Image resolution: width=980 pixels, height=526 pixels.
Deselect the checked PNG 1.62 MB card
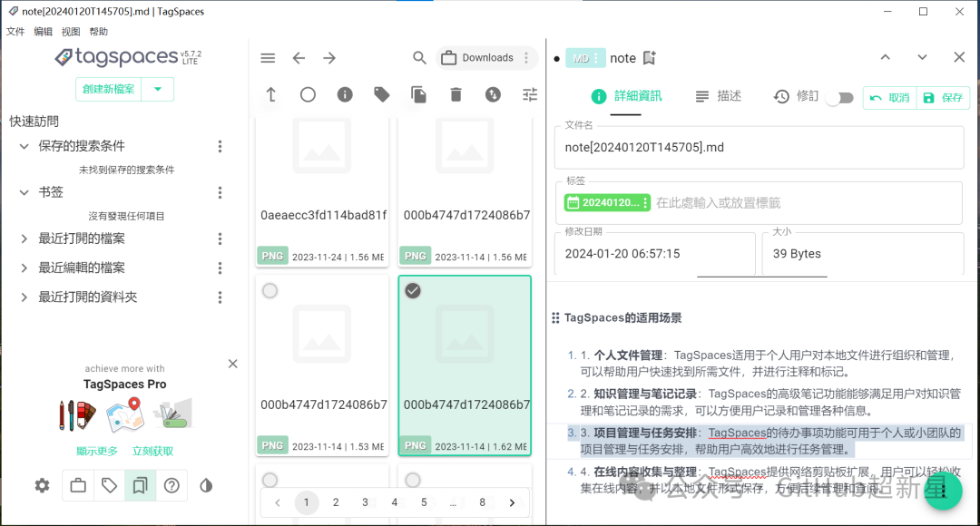[413, 291]
